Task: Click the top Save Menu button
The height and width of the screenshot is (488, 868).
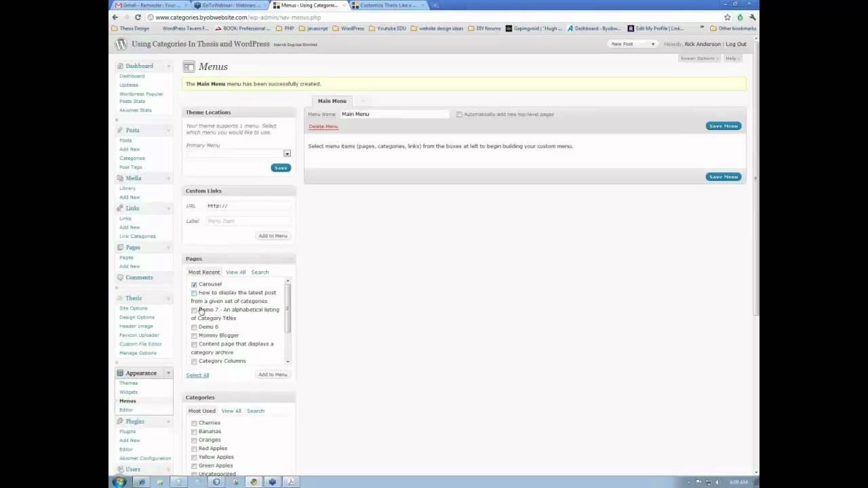Action: pyautogui.click(x=724, y=126)
